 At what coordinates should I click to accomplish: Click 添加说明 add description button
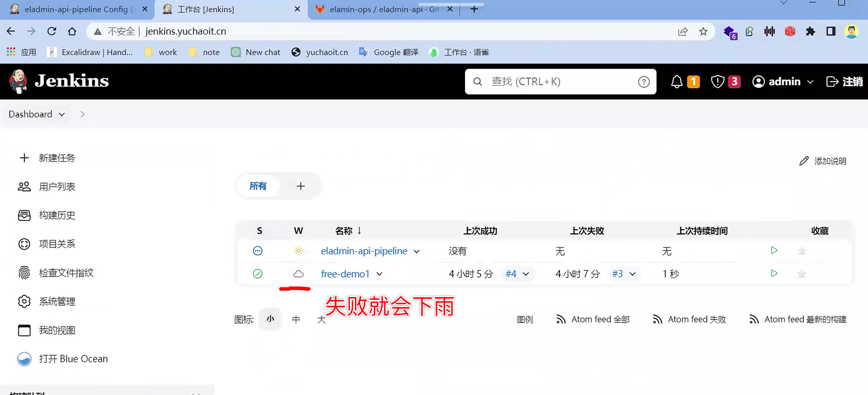point(823,161)
